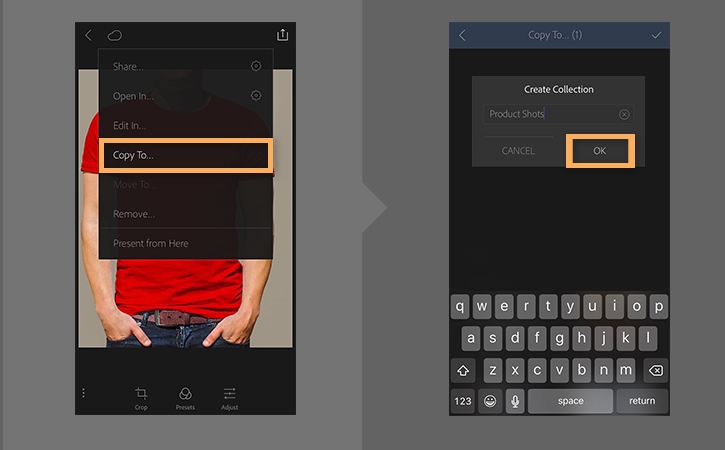Switch keyboard to 123 numbers
The height and width of the screenshot is (450, 725).
click(463, 401)
